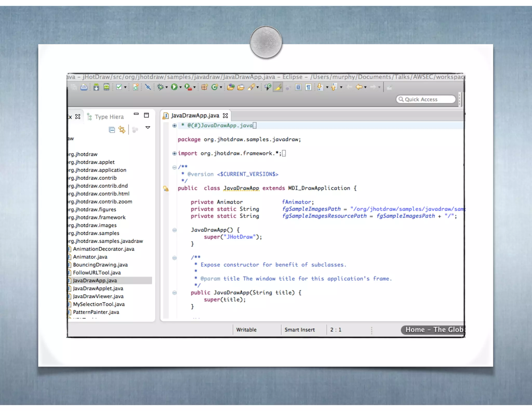
Task: Expand the folded import statements
Action: [x=175, y=153]
